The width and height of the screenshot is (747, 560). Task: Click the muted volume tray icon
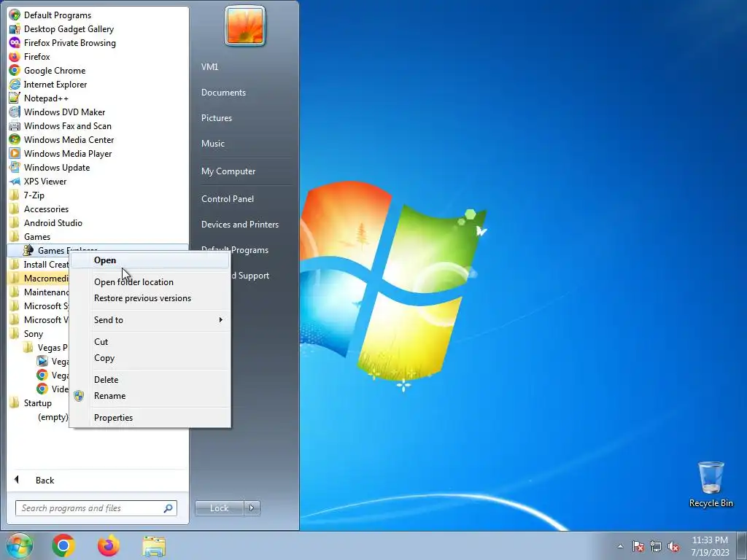click(673, 546)
